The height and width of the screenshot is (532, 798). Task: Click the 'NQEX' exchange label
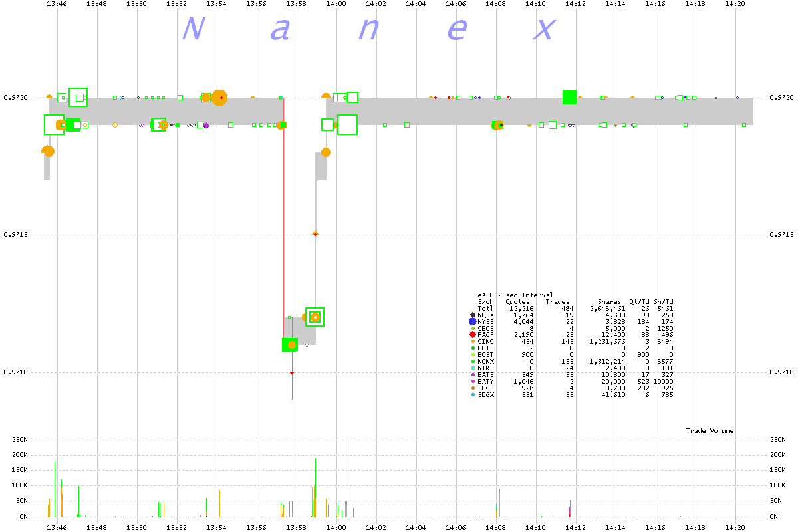(x=485, y=315)
